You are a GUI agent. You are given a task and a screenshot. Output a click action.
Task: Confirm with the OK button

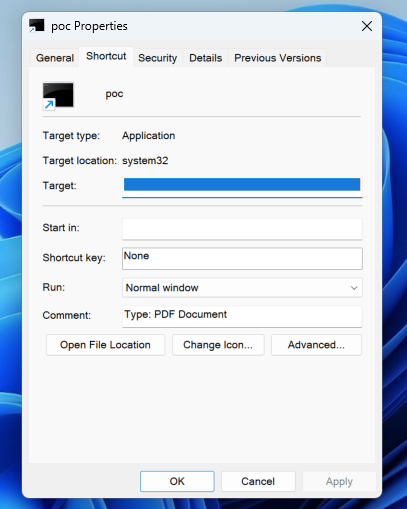click(x=177, y=481)
